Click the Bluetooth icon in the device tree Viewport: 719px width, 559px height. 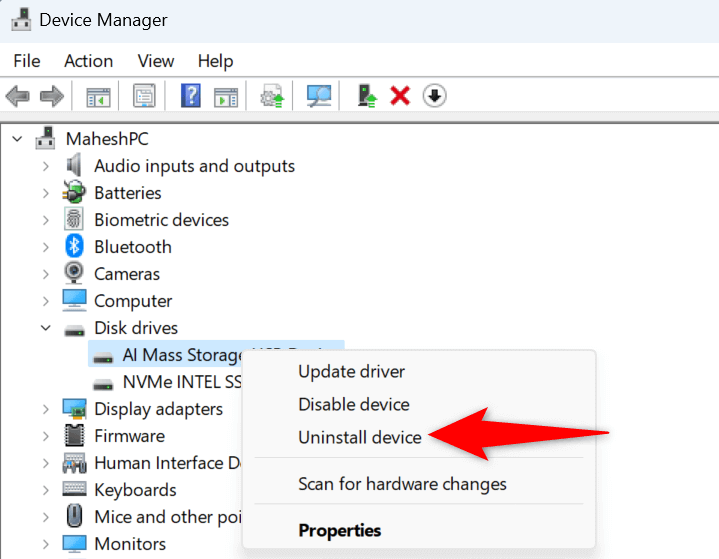74,247
